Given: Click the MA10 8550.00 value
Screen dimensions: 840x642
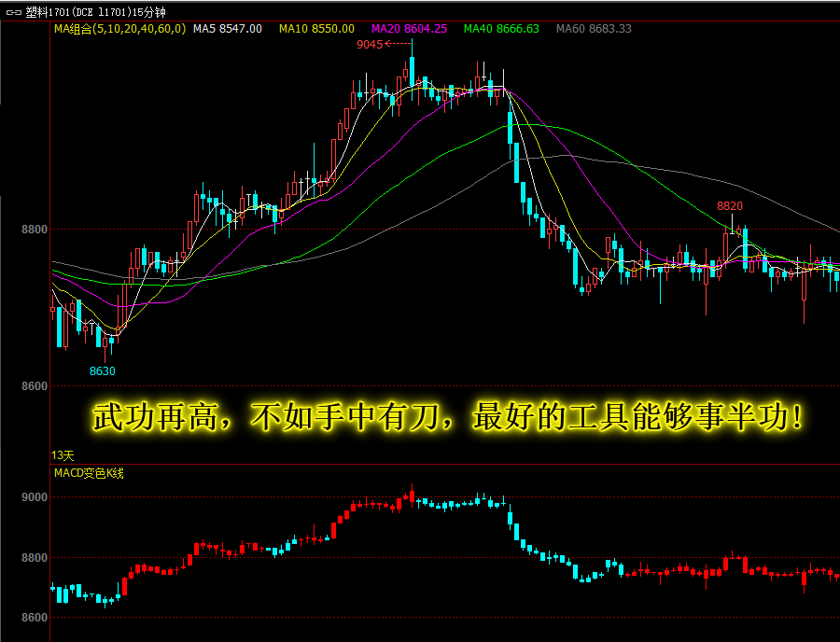Looking at the screenshot, I should (316, 29).
